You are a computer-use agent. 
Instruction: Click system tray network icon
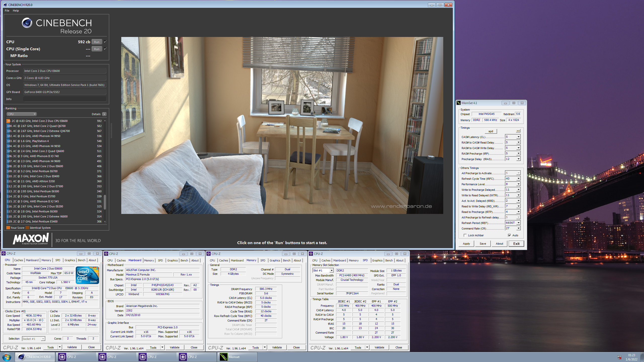coord(619,357)
